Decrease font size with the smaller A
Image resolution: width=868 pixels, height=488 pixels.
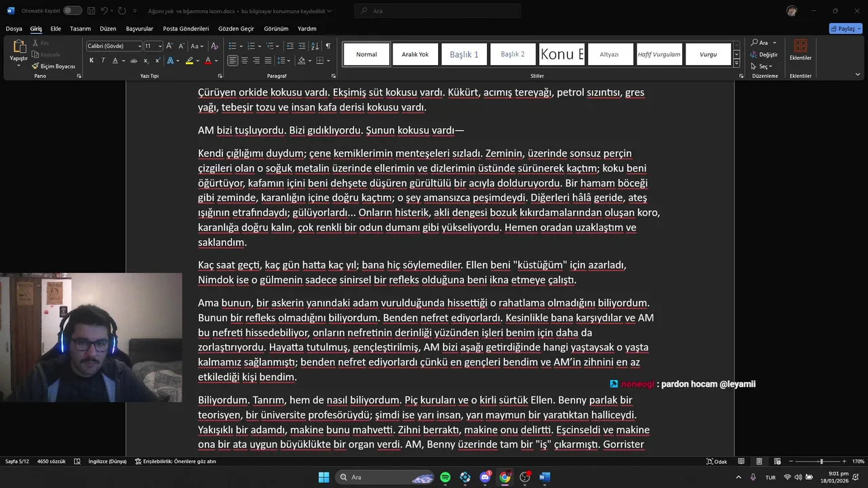[182, 46]
